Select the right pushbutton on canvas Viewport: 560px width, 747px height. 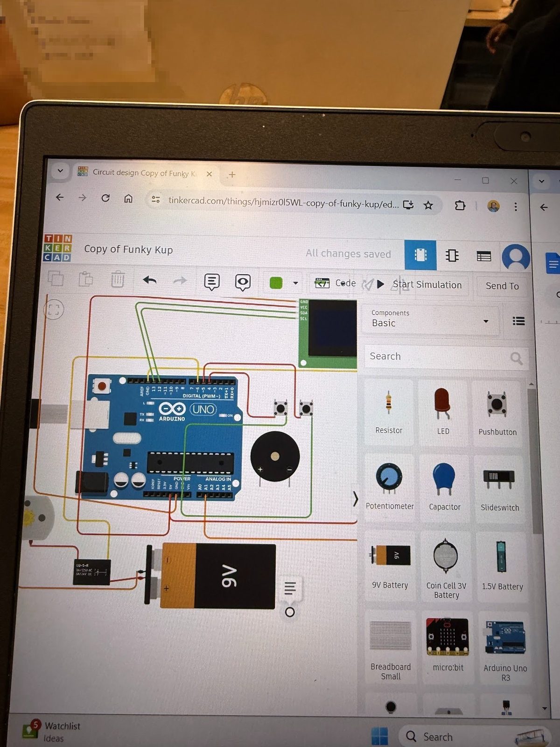coord(306,409)
